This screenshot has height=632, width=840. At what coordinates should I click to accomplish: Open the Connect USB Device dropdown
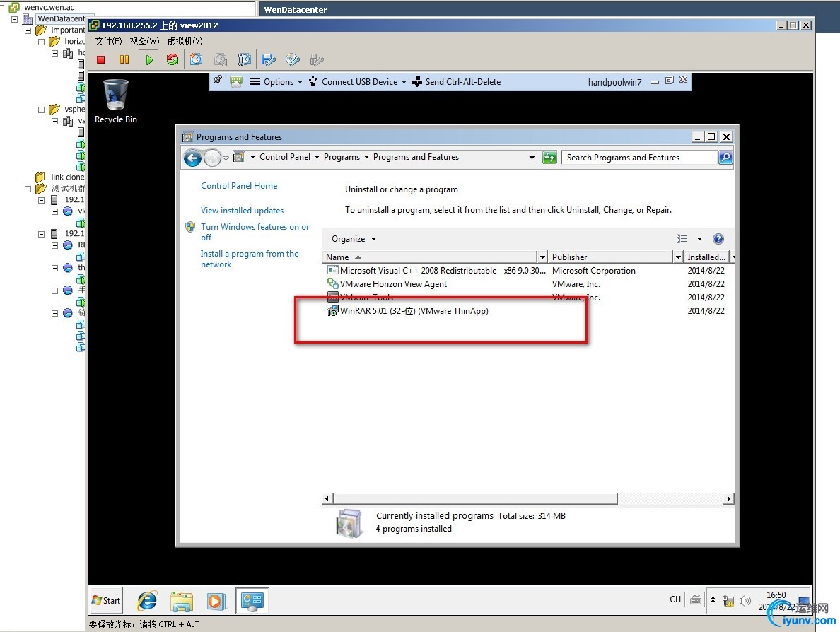(x=358, y=81)
